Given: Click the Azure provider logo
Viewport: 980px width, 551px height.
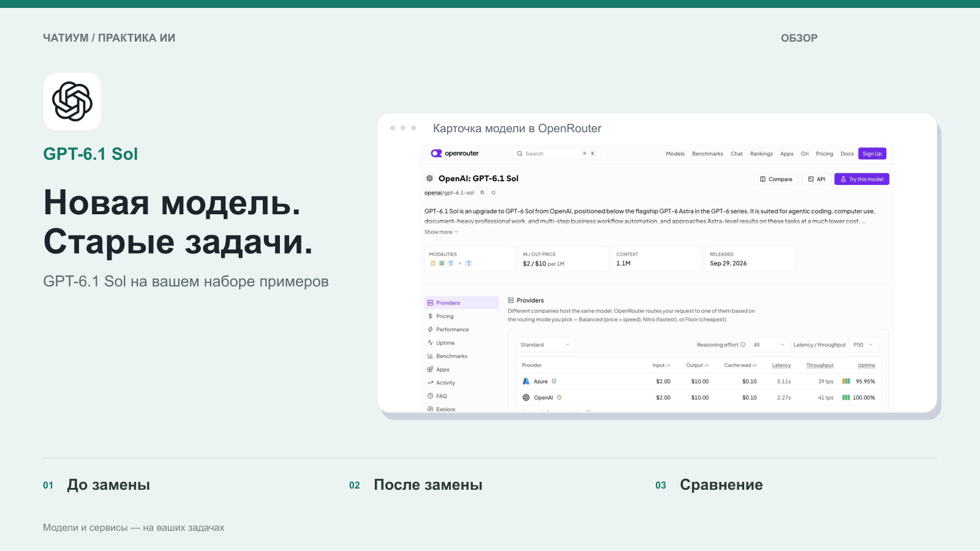Looking at the screenshot, I should [526, 381].
